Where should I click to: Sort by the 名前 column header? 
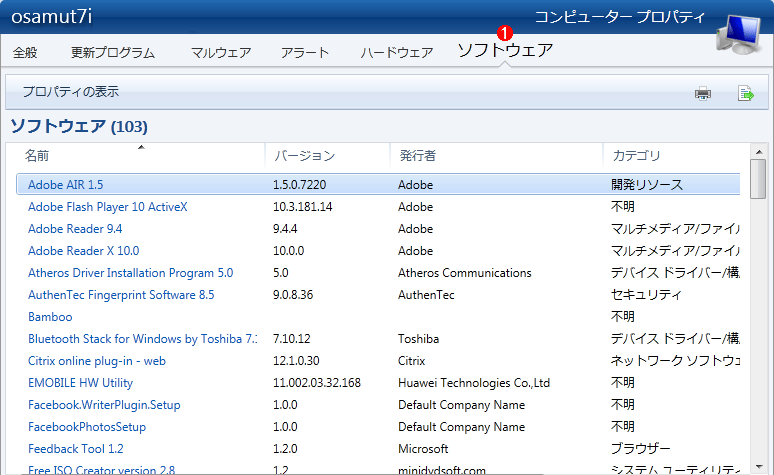pyautogui.click(x=37, y=156)
